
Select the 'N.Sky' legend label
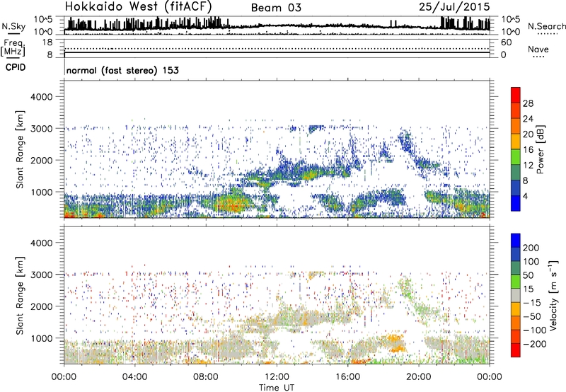(13, 26)
